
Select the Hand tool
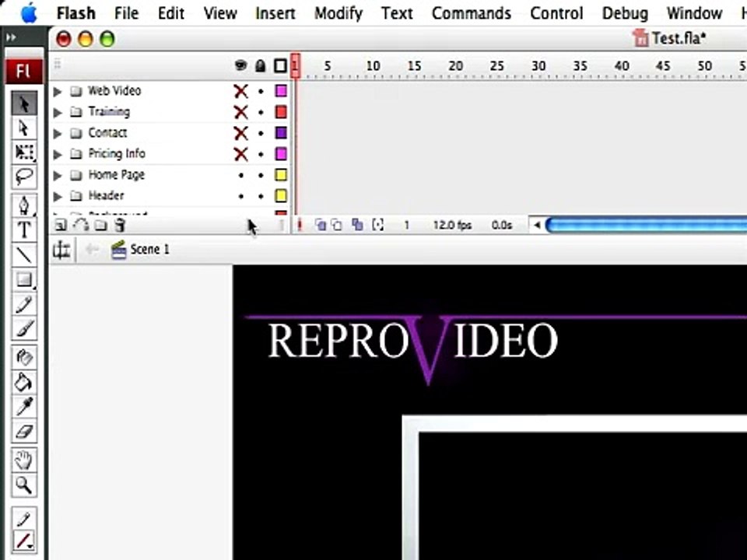pyautogui.click(x=24, y=460)
